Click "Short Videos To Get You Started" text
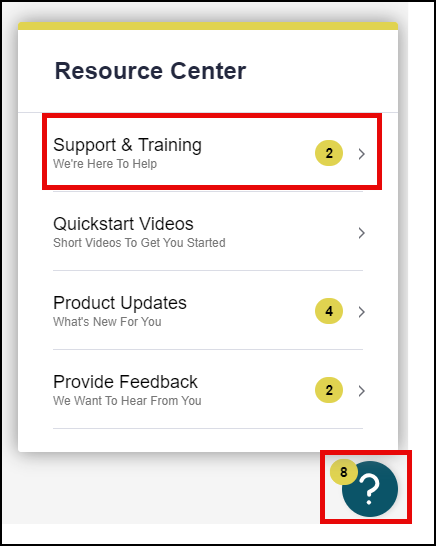Viewport: 436px width, 546px height. (139, 243)
